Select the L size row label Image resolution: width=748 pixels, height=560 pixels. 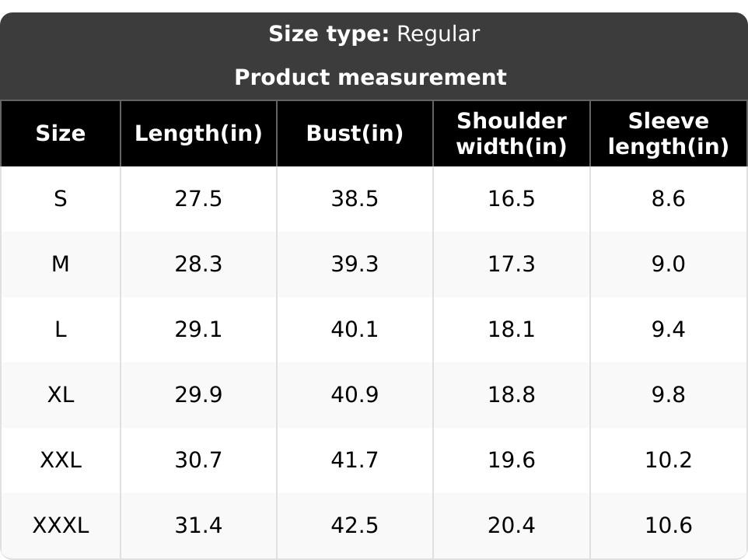pos(61,330)
